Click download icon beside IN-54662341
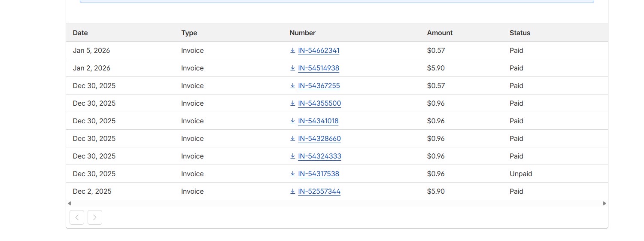644x241 pixels. (x=293, y=51)
